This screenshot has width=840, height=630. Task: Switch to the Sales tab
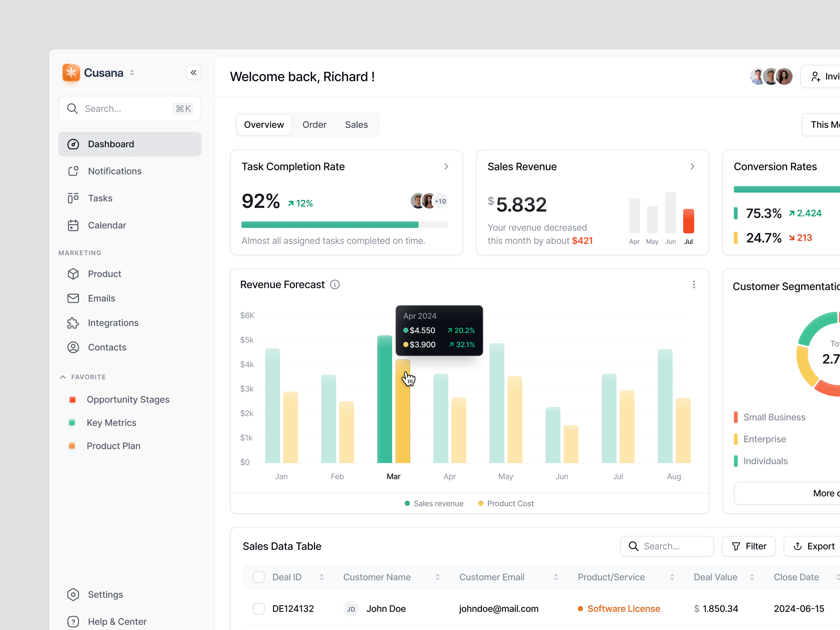356,125
